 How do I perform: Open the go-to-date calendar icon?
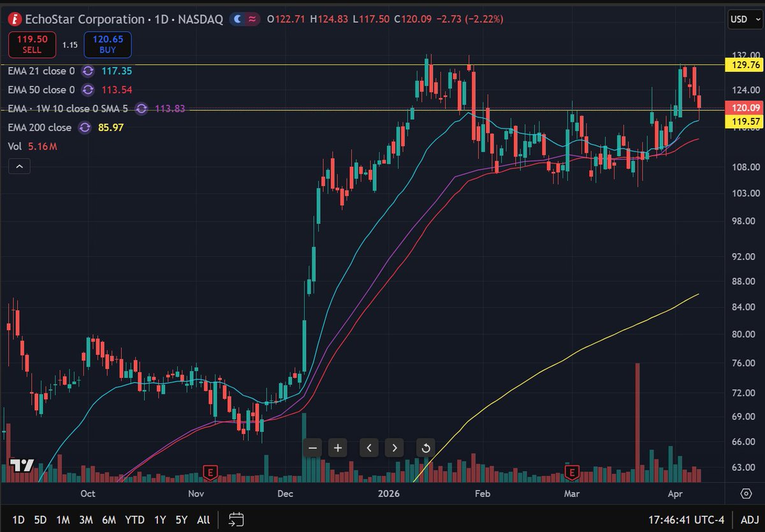[237, 519]
